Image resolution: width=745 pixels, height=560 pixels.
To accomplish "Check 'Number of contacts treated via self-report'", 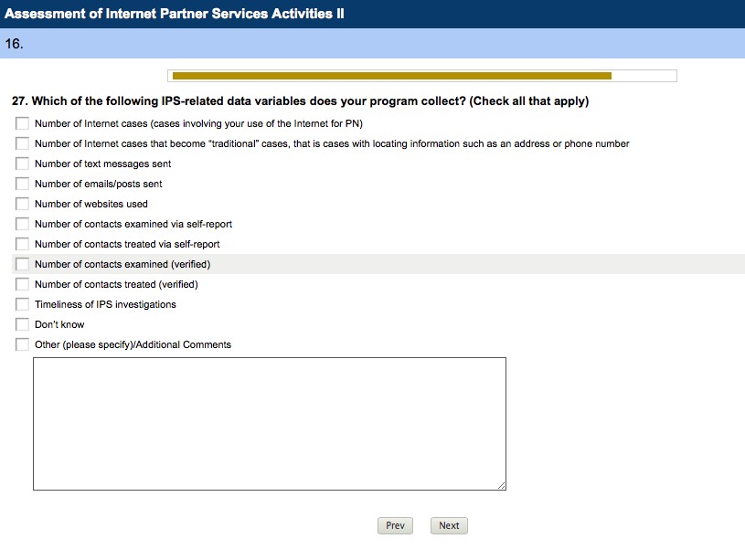I will [x=22, y=244].
